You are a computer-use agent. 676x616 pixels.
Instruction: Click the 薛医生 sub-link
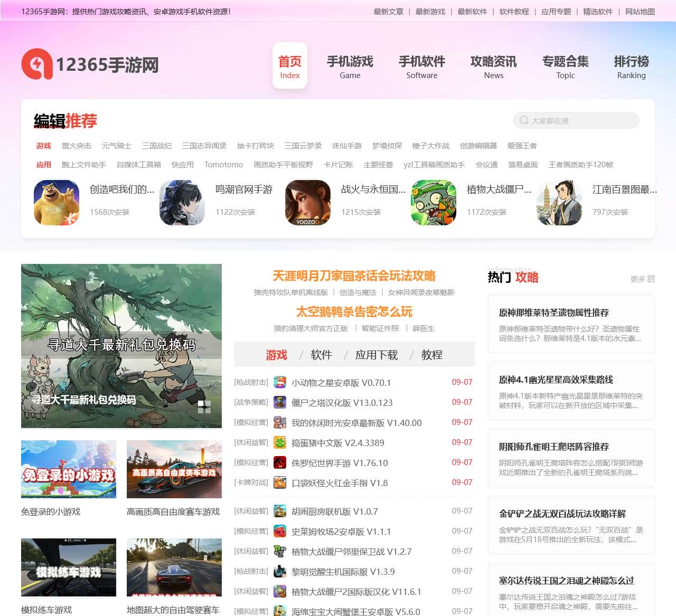pyautogui.click(x=424, y=328)
